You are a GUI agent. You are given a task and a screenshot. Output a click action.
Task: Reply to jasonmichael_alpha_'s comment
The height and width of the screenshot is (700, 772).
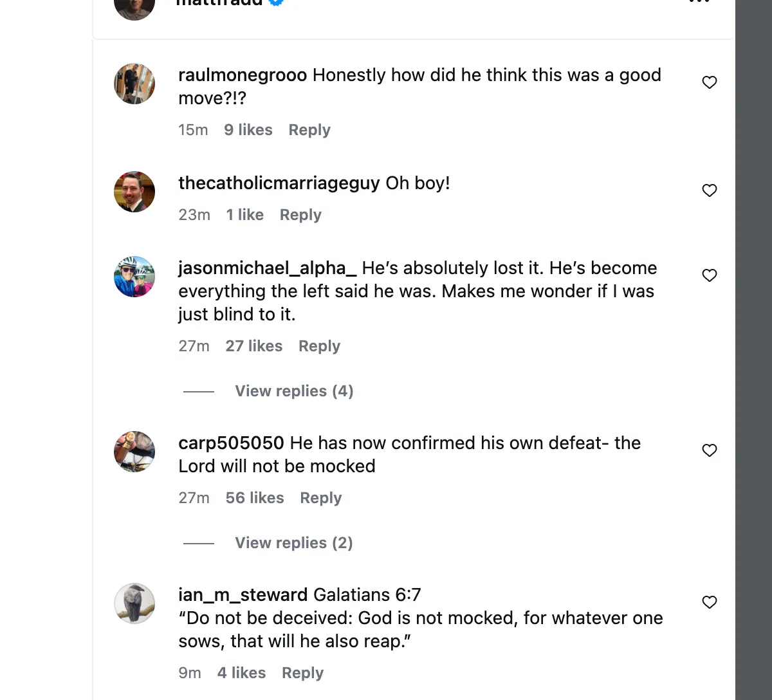(x=319, y=346)
